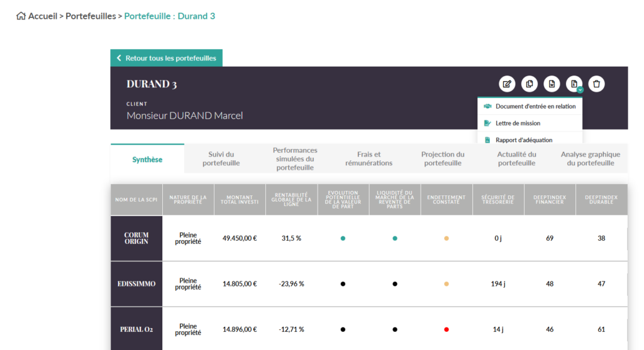Click the red Endettement dot for PERIAL O2

[x=447, y=329]
